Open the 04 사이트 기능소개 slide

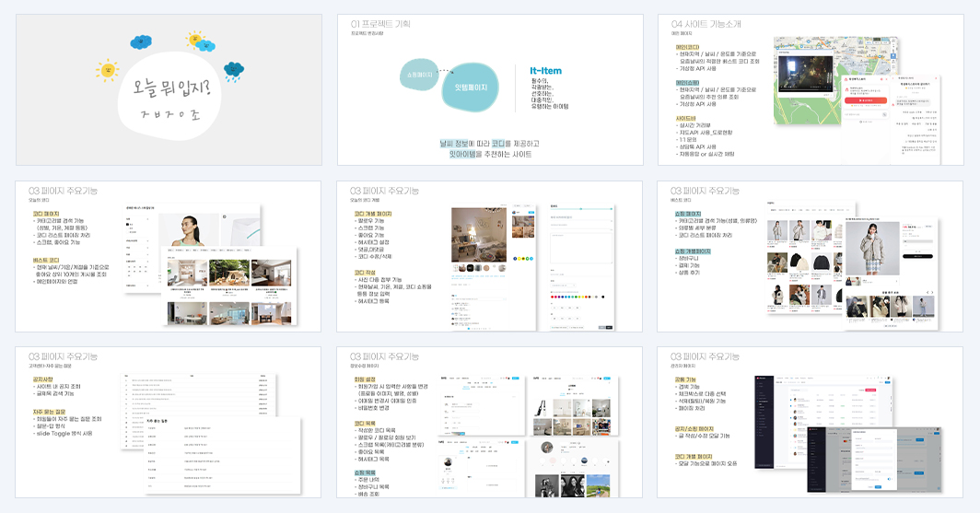pyautogui.click(x=811, y=90)
